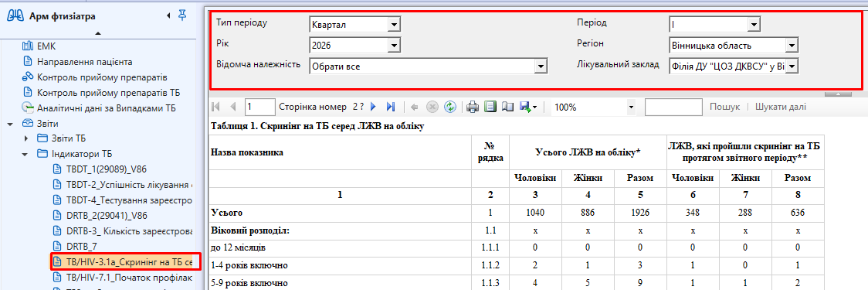Click the Індикатори ТБ folder icon
The height and width of the screenshot is (290, 868).
[42, 154]
